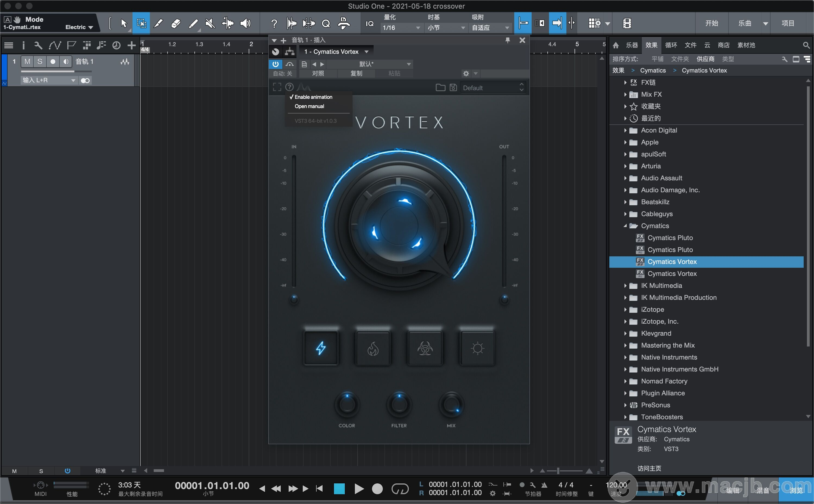Mute track 1 with M button
Screen dimensions: 814x504
click(27, 61)
